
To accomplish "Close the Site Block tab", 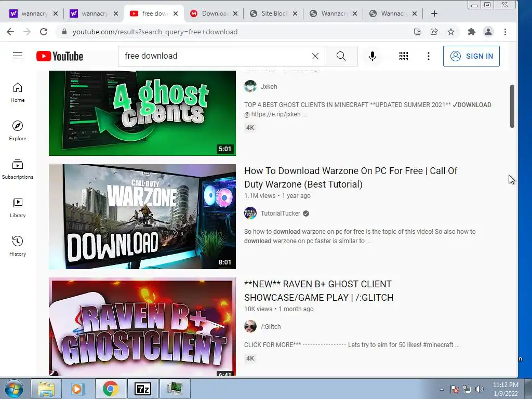I will point(295,14).
